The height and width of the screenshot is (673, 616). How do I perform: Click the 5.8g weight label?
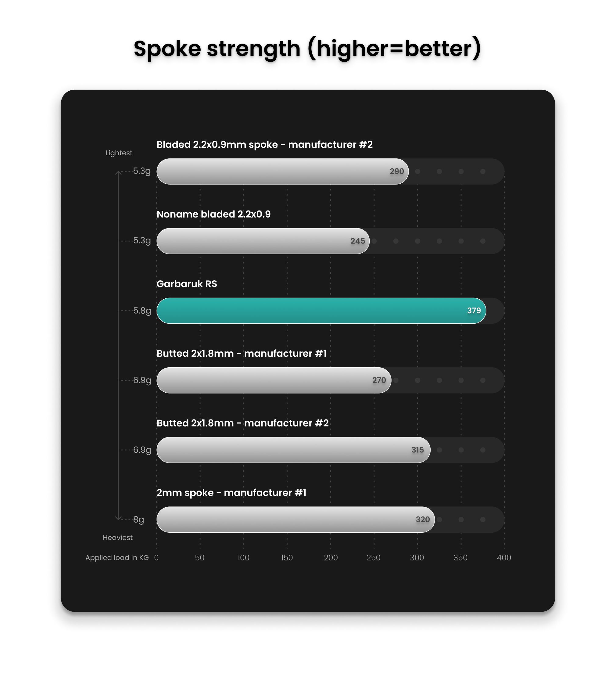point(142,311)
